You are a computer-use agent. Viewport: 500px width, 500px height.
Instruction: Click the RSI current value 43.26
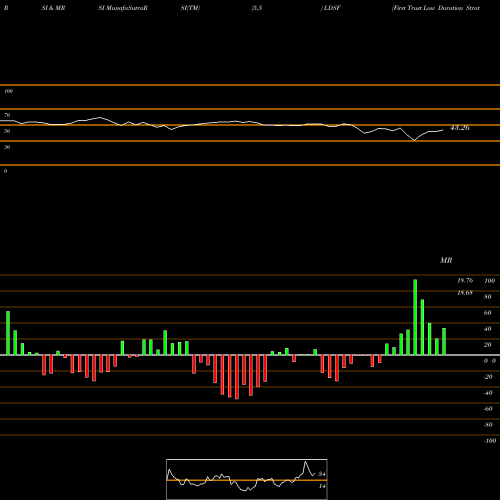pos(460,128)
